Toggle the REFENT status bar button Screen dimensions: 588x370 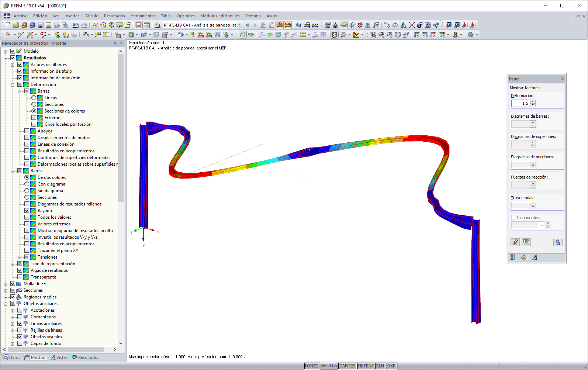tap(366, 366)
